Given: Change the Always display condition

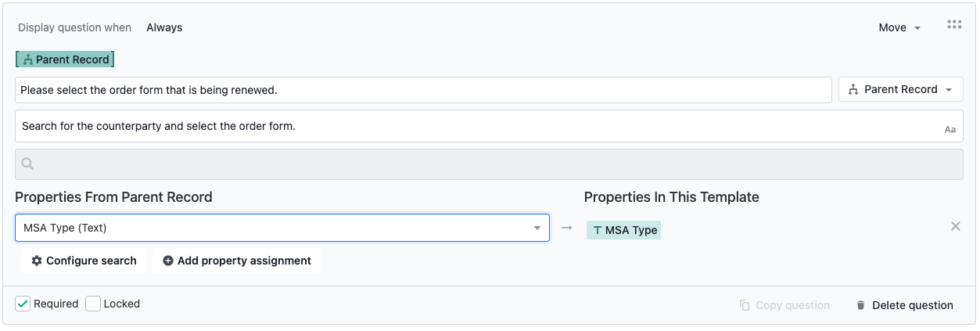Looking at the screenshot, I should (x=164, y=27).
